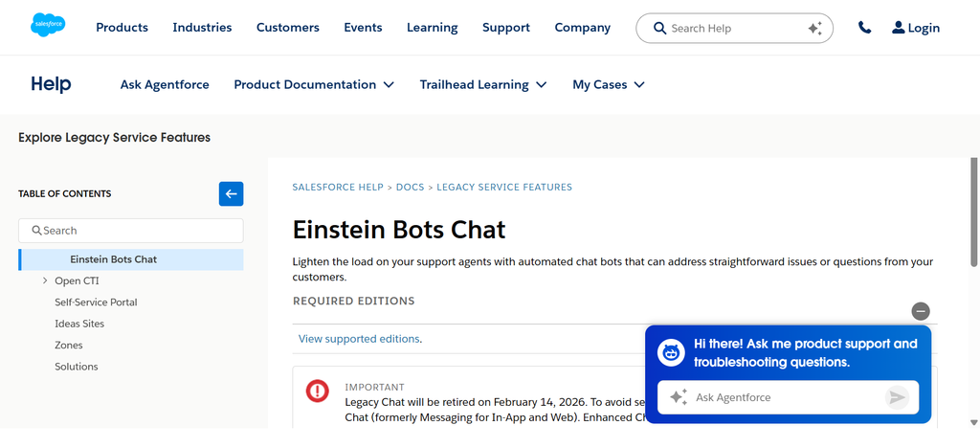Click the Ask Agentforce input field
Image resolution: width=980 pixels, height=448 pixels.
[789, 397]
